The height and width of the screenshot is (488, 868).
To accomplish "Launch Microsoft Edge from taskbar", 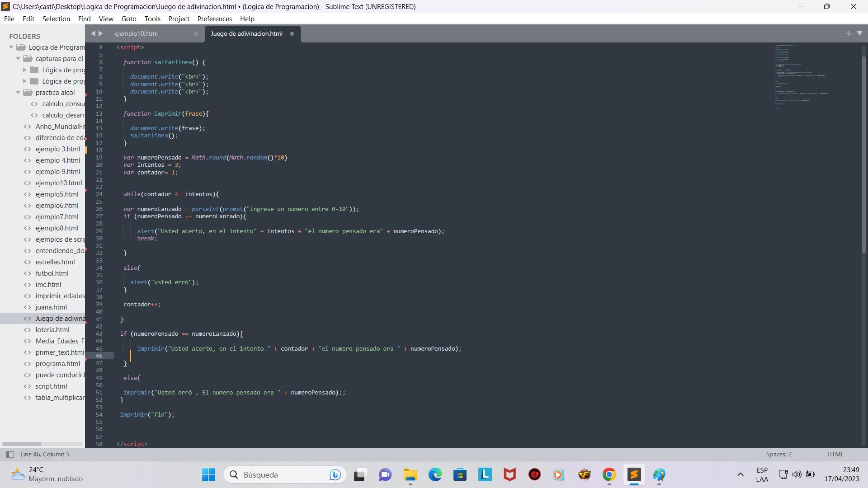I will (435, 474).
